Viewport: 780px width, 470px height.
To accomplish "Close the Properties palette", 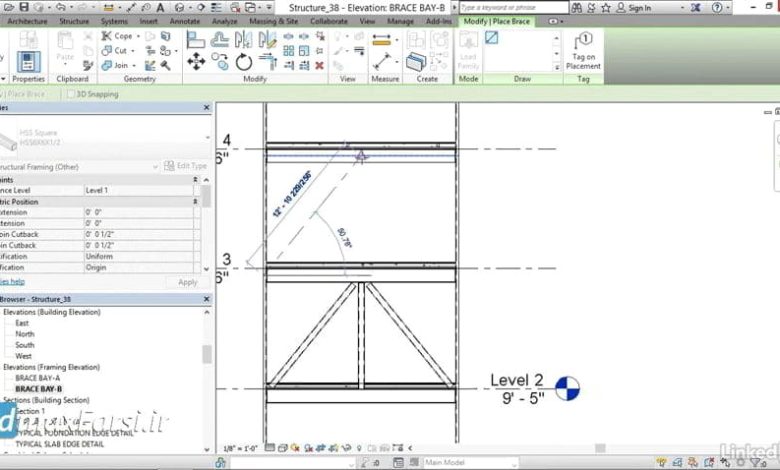I will [207, 107].
